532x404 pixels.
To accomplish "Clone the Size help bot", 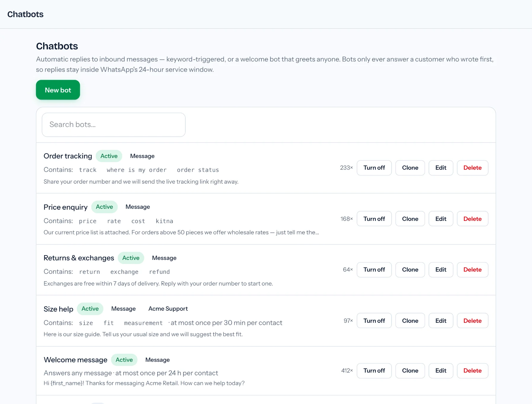I will click(410, 321).
